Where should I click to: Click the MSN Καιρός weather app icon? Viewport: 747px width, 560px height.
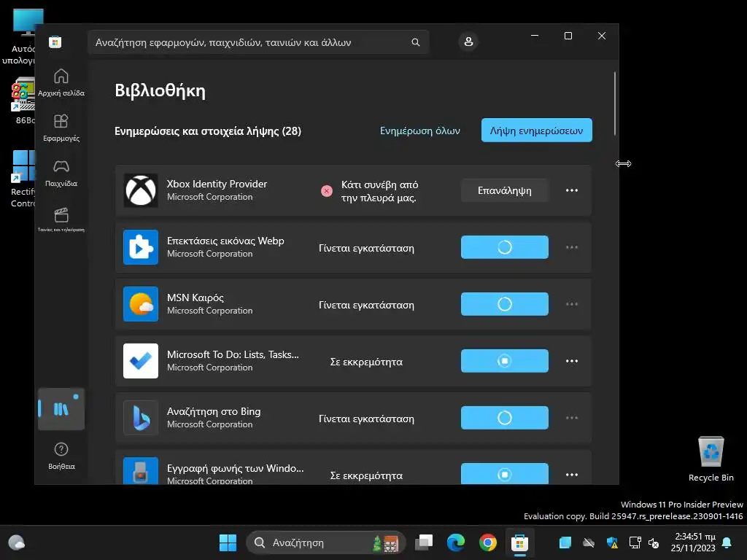[141, 304]
